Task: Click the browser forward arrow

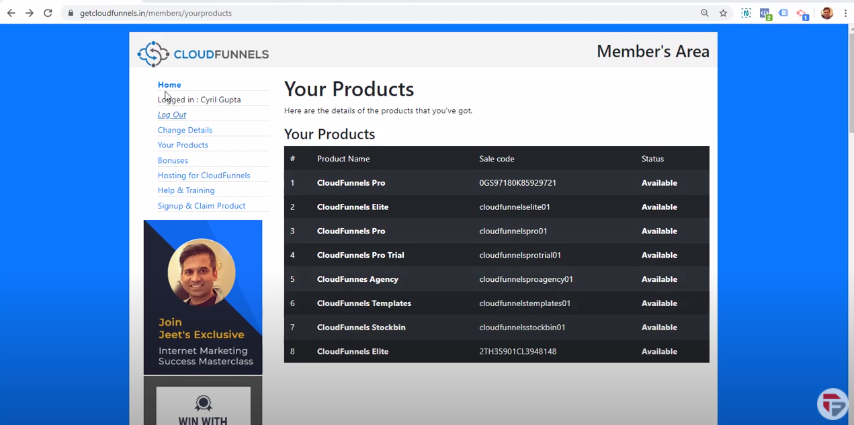Action: coord(28,13)
